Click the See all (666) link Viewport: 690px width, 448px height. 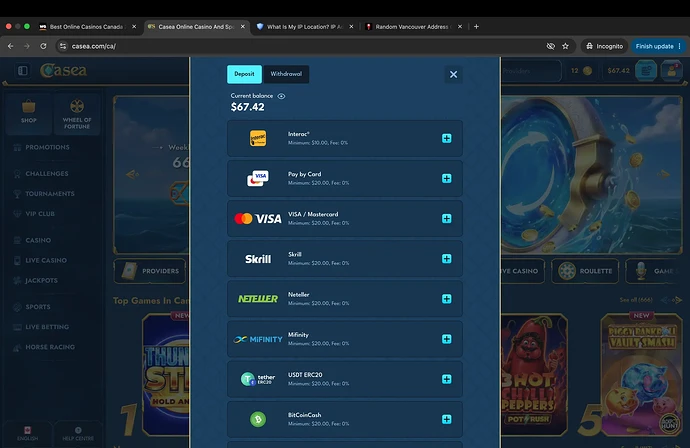tap(636, 300)
